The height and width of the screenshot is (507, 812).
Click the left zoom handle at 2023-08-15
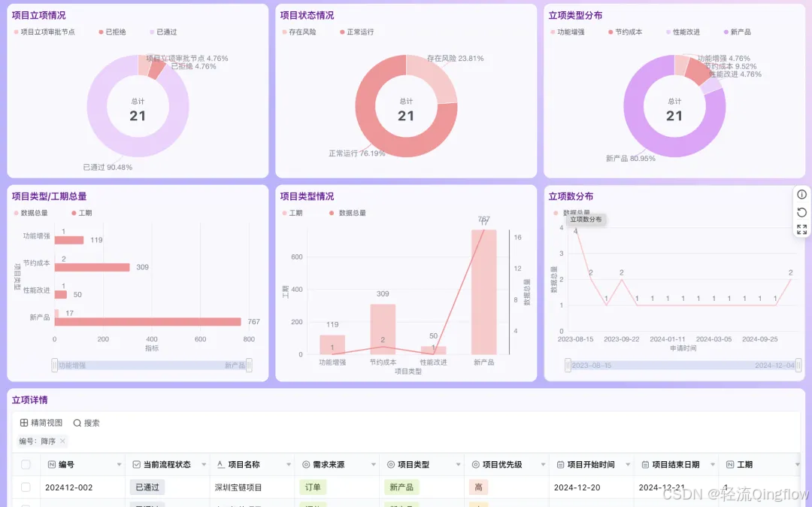(568, 365)
